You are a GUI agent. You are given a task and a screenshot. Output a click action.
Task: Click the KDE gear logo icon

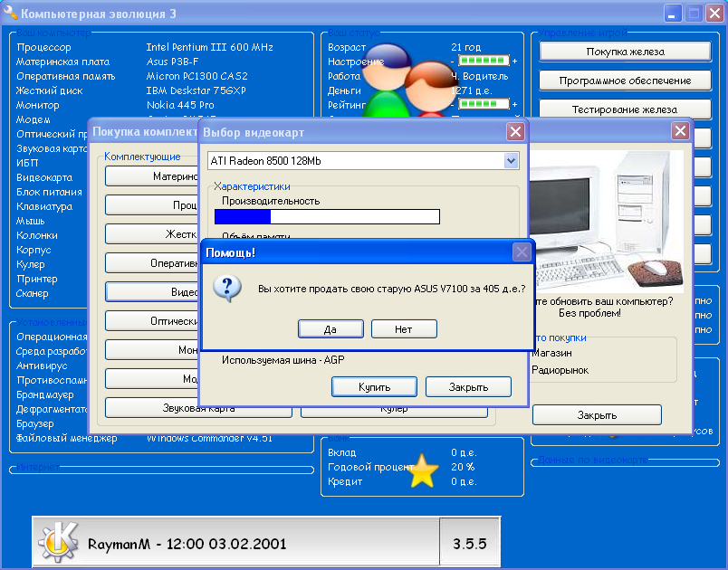pyautogui.click(x=59, y=542)
